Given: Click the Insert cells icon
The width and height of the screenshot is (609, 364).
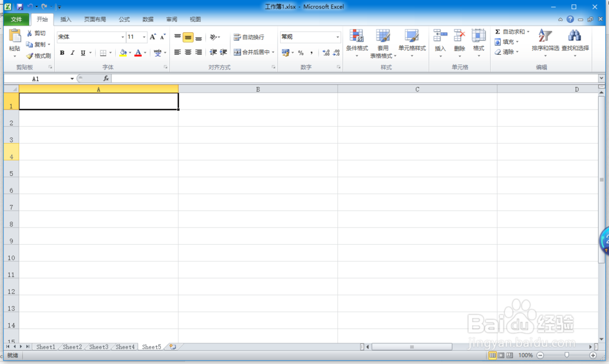Looking at the screenshot, I should (440, 36).
